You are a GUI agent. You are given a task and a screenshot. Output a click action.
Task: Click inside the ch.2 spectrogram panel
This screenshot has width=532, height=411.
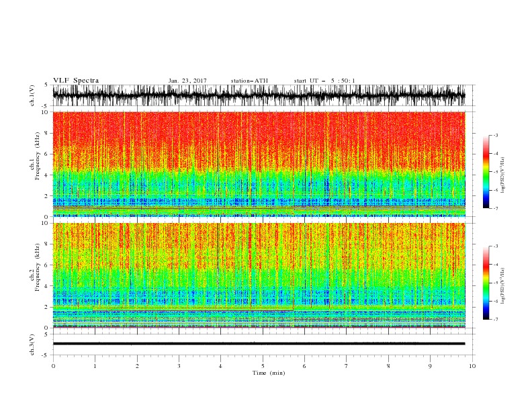coord(259,275)
